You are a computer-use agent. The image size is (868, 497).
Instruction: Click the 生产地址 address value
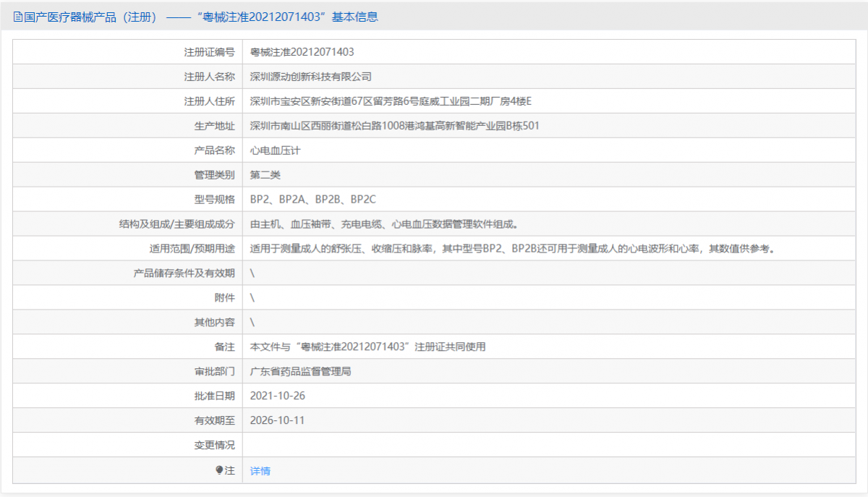(394, 126)
